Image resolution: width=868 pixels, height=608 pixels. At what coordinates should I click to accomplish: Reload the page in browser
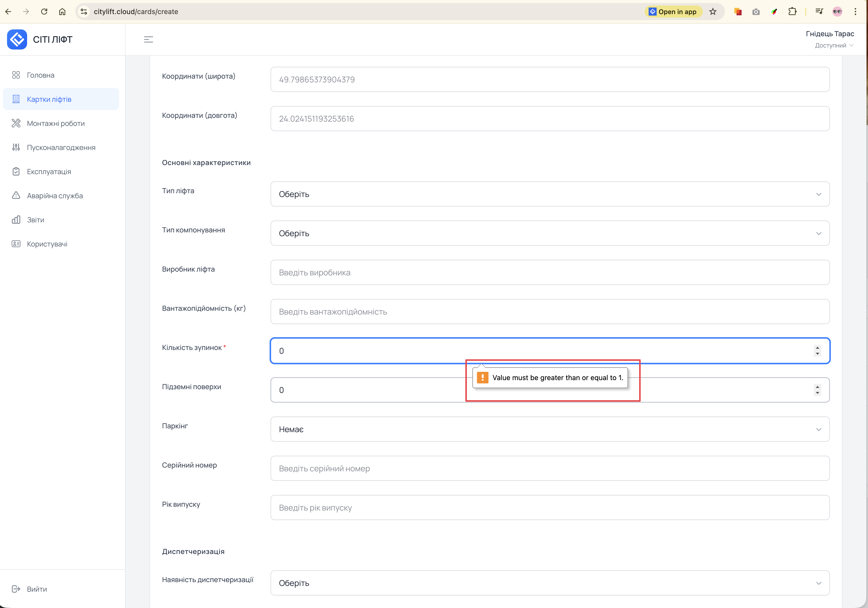pyautogui.click(x=44, y=12)
